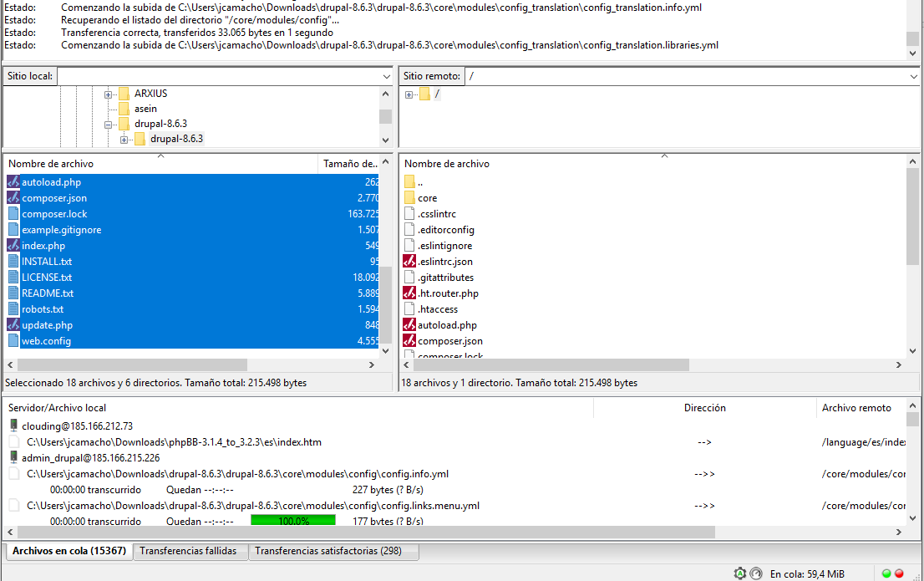The image size is (924, 581).
Task: Click the remote autoload.php file icon
Action: (x=409, y=325)
